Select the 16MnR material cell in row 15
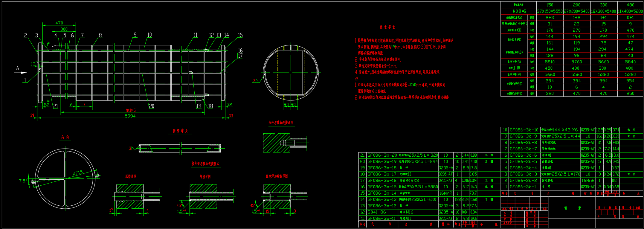 click(x=445, y=193)
